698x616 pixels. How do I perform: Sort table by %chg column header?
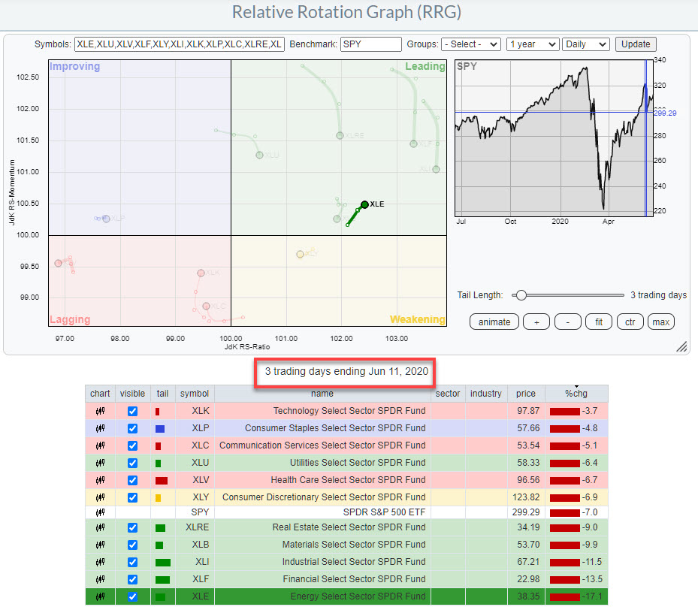pyautogui.click(x=577, y=394)
